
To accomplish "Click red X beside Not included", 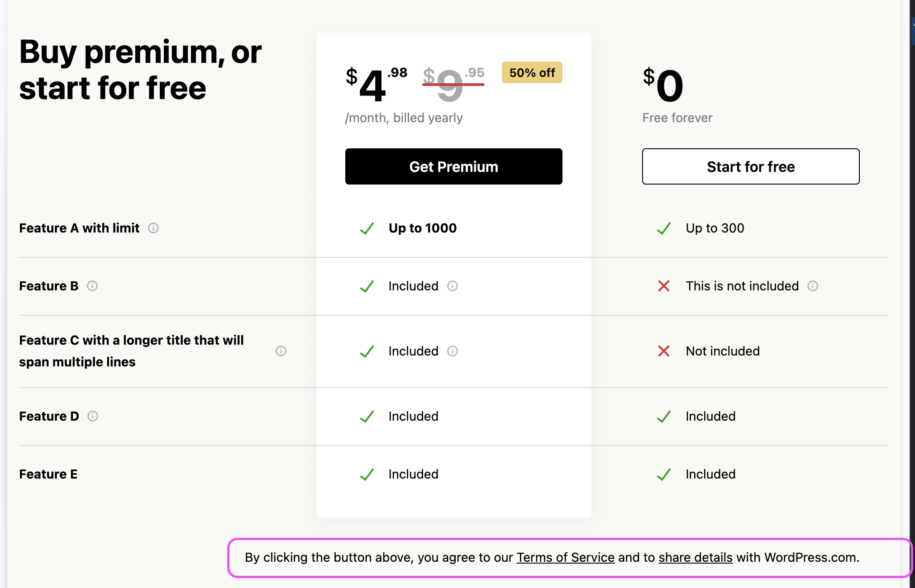I will pyautogui.click(x=664, y=351).
